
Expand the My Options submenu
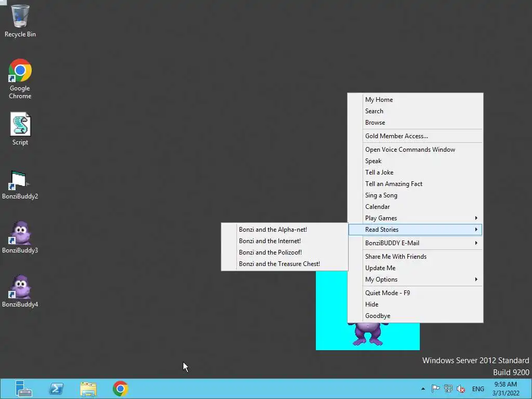coord(415,280)
